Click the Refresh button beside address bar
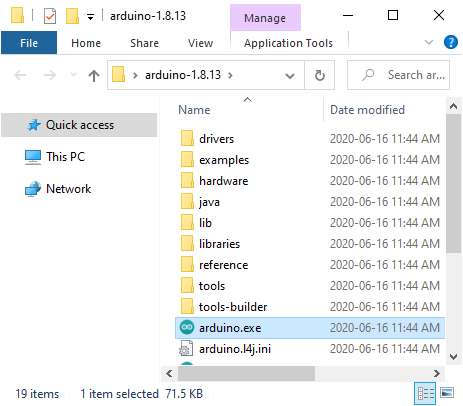Screen dimensions: 463x406 (x=320, y=75)
